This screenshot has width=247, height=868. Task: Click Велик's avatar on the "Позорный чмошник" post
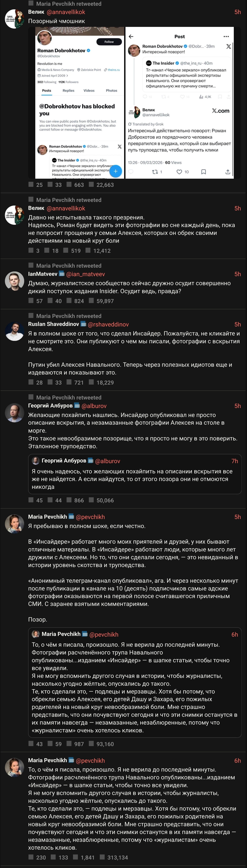pyautogui.click(x=14, y=19)
